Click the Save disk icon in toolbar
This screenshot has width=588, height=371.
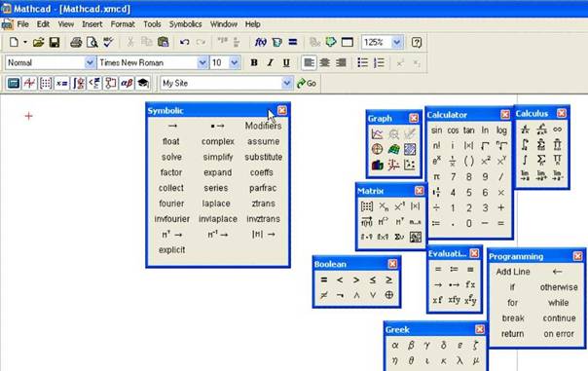tap(55, 43)
